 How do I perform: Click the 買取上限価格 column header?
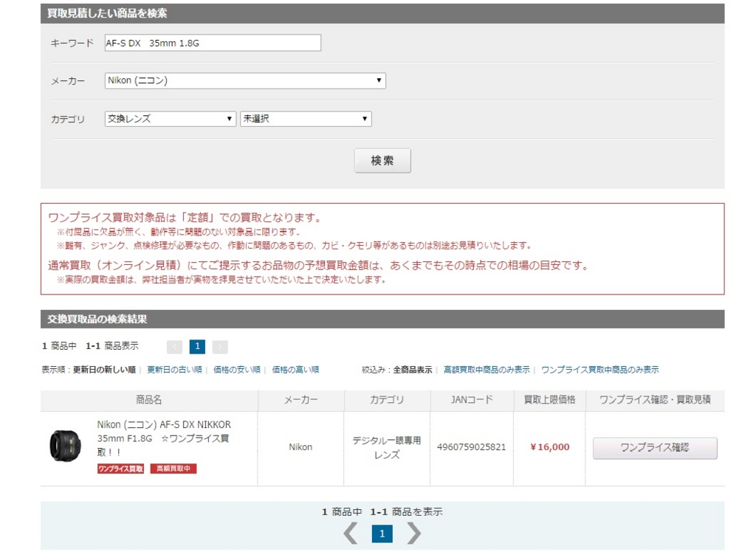549,400
